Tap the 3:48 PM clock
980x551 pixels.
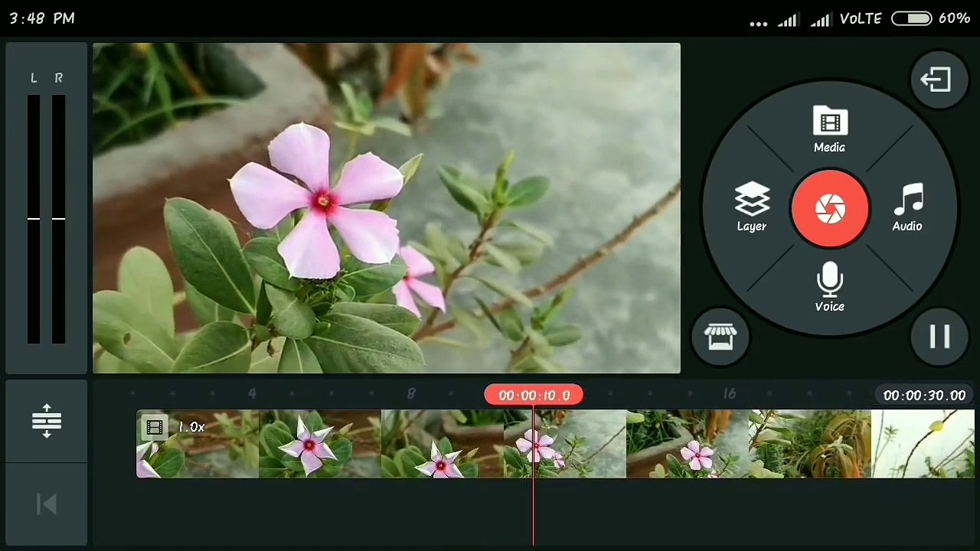[x=42, y=18]
